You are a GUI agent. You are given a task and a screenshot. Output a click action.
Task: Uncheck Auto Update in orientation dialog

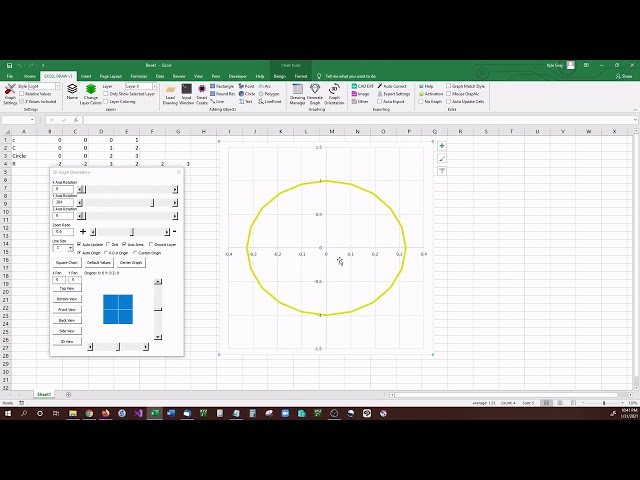[79, 244]
